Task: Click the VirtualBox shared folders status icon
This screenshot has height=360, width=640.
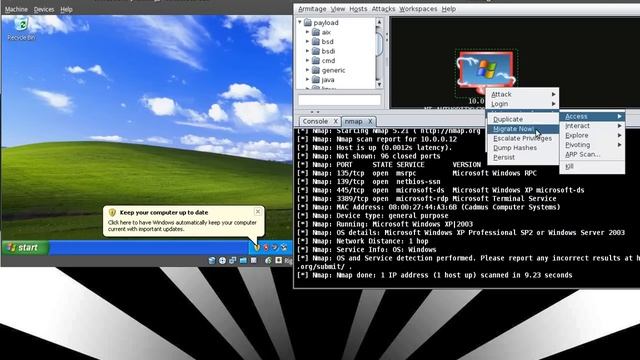Action: point(243,260)
